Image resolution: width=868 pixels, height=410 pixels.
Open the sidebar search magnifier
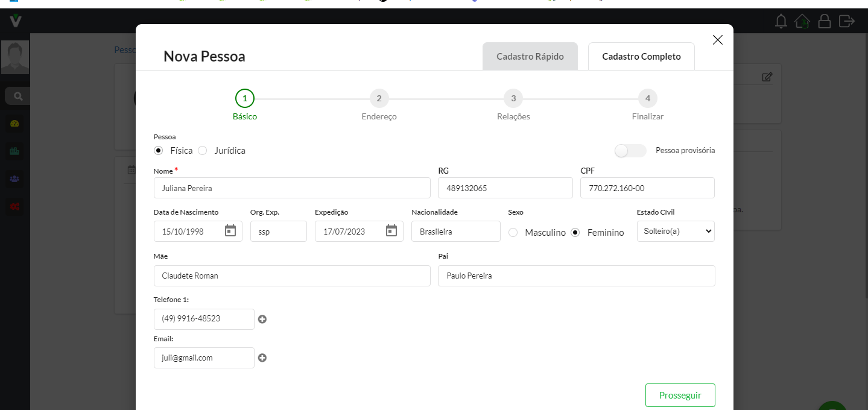[18, 96]
